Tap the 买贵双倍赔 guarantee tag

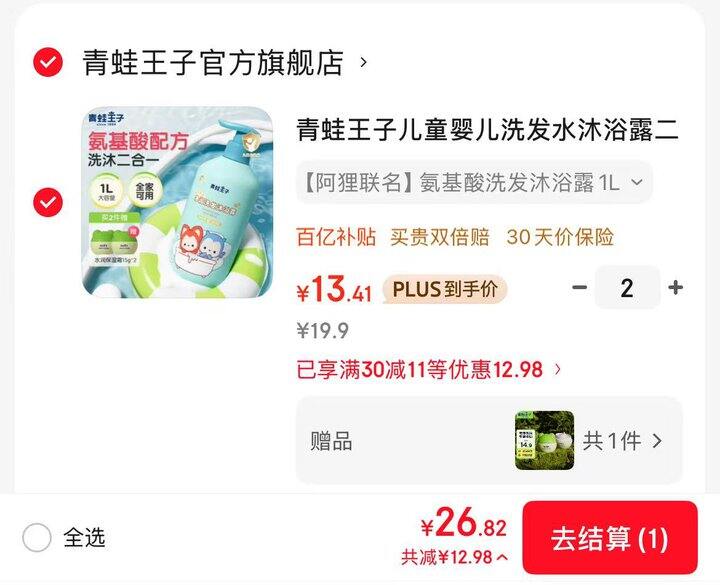[x=440, y=237]
